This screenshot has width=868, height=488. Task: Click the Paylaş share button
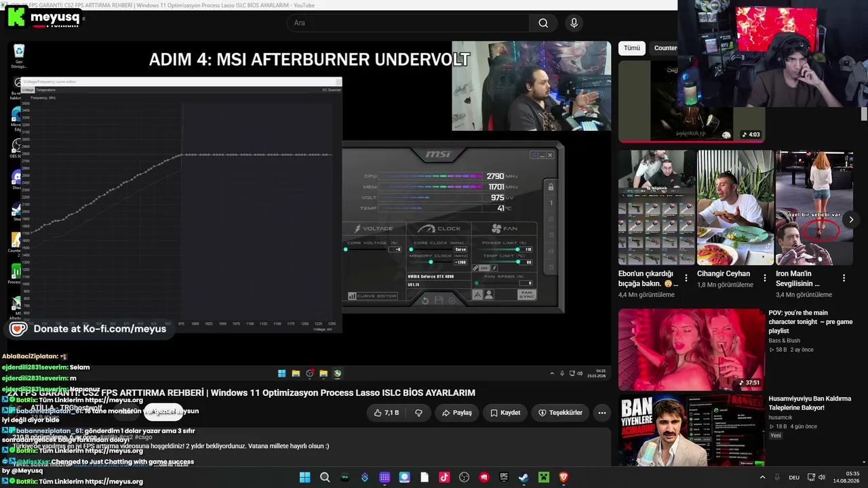(x=456, y=413)
